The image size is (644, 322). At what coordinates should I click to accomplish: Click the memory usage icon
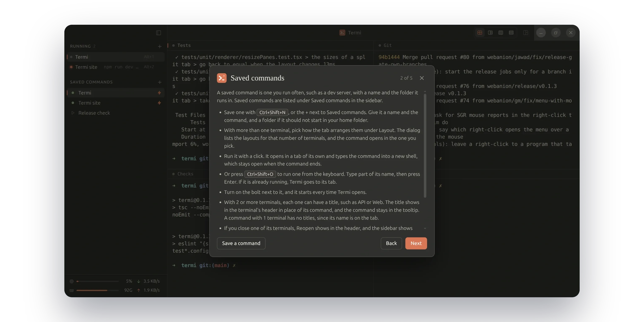tap(71, 290)
